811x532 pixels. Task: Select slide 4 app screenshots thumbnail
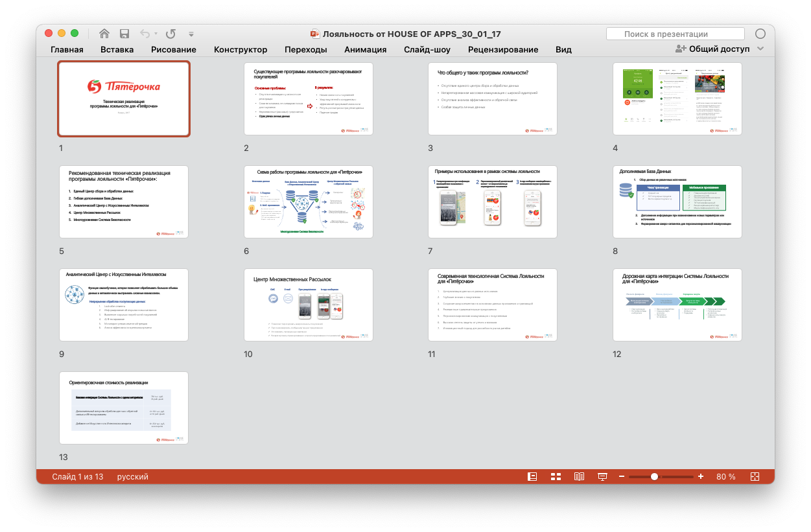(677, 98)
